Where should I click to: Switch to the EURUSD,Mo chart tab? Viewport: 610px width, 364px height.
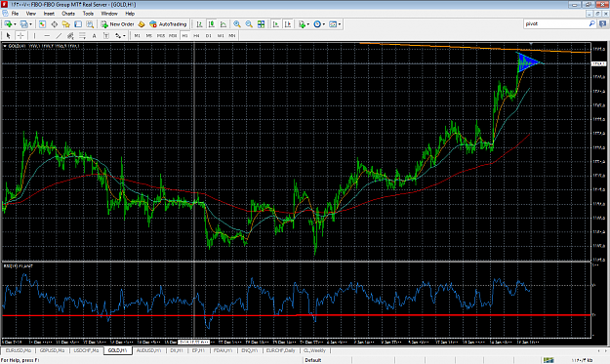[x=18, y=350]
